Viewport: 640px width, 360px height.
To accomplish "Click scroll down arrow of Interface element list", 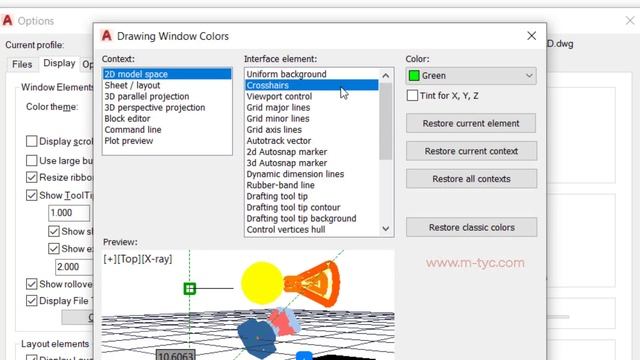I will point(386,229).
